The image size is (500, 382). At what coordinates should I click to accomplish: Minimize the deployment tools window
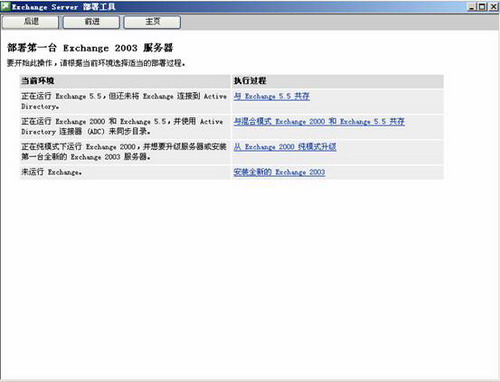[x=472, y=7]
